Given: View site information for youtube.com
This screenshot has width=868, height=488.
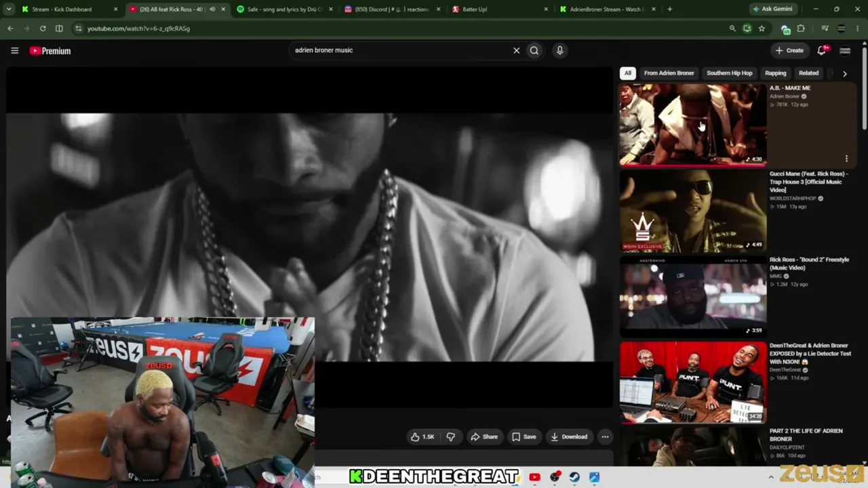Looking at the screenshot, I should pos(79,28).
